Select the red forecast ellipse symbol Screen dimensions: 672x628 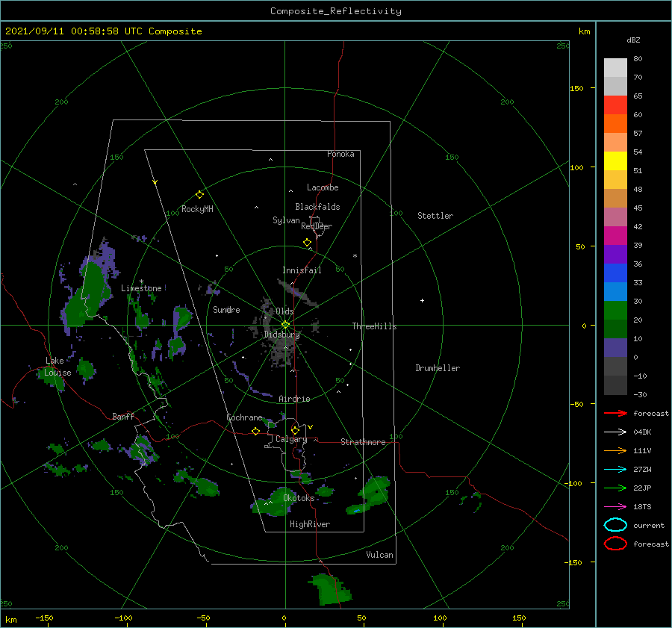615,544
